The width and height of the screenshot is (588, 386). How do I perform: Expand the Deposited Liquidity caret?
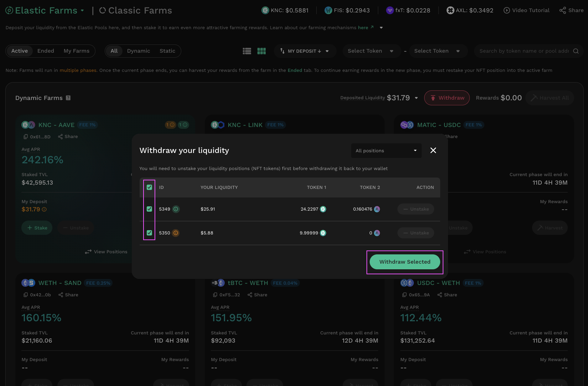pos(416,98)
